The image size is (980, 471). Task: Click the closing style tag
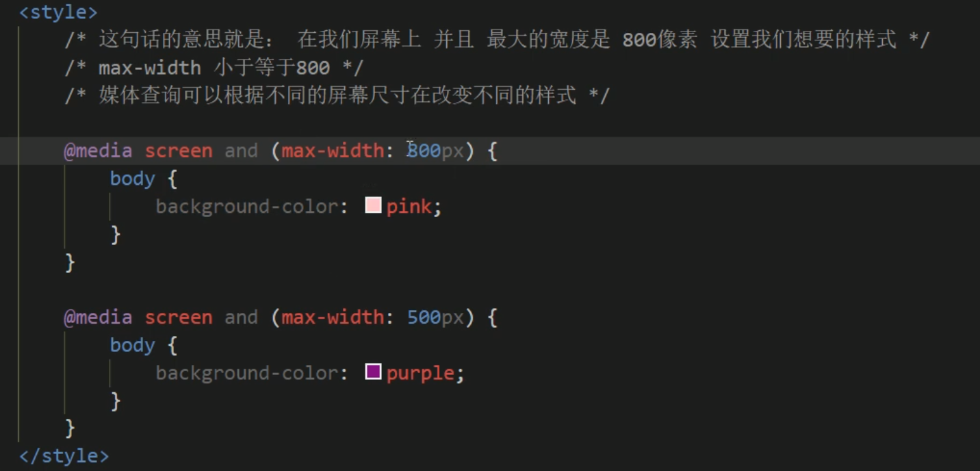pyautogui.click(x=64, y=456)
